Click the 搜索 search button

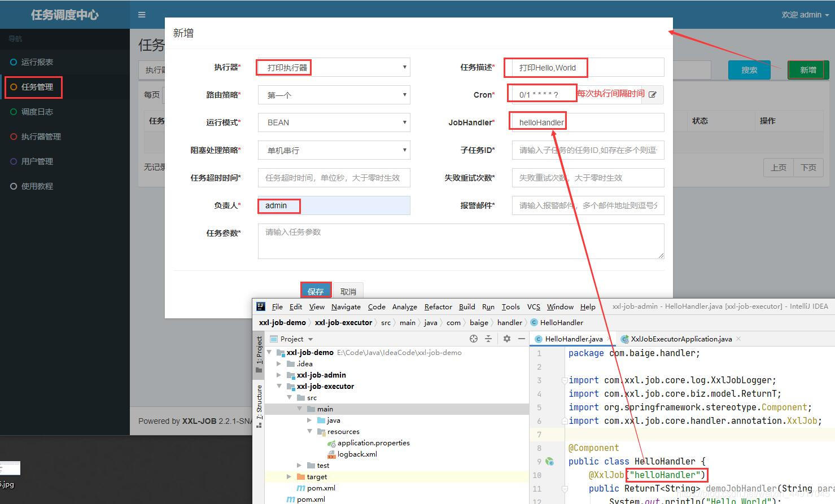[x=749, y=70]
